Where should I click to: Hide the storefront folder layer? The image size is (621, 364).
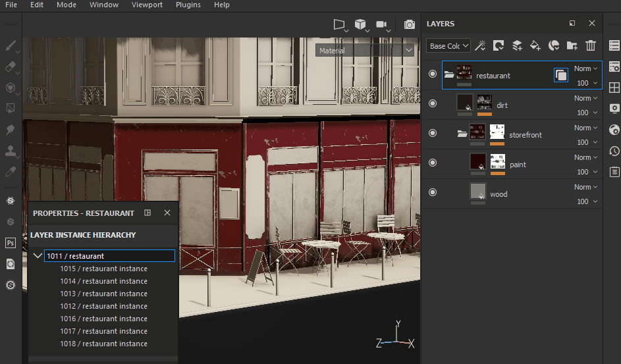pos(433,133)
